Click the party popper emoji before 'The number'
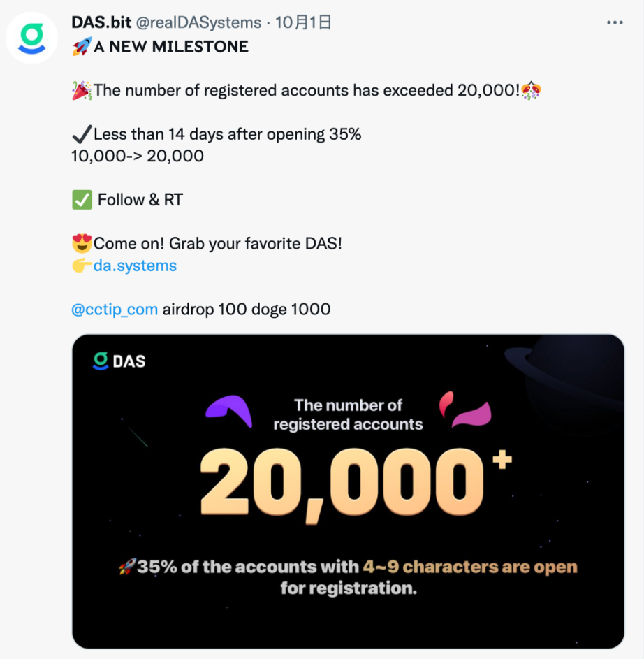 (82, 90)
